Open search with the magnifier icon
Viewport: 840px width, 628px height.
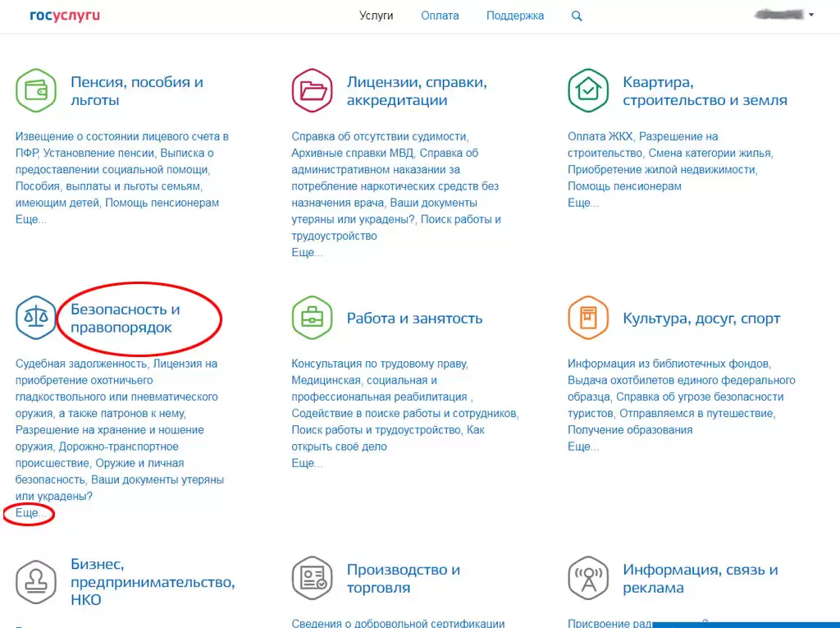(x=577, y=16)
